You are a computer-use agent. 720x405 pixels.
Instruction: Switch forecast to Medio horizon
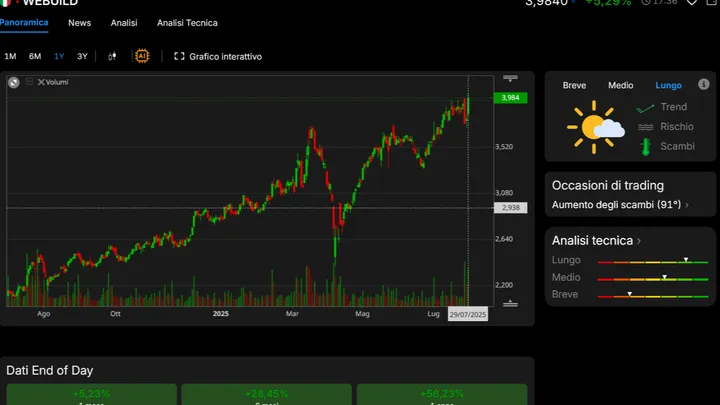coord(620,85)
